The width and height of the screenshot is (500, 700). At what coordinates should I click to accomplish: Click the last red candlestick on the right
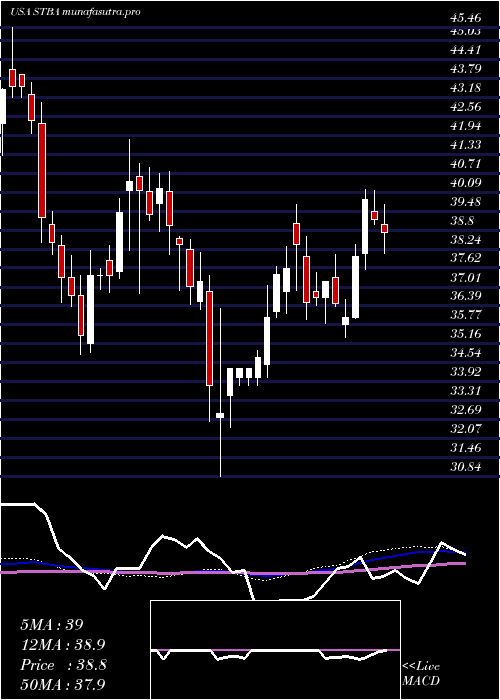tap(384, 229)
